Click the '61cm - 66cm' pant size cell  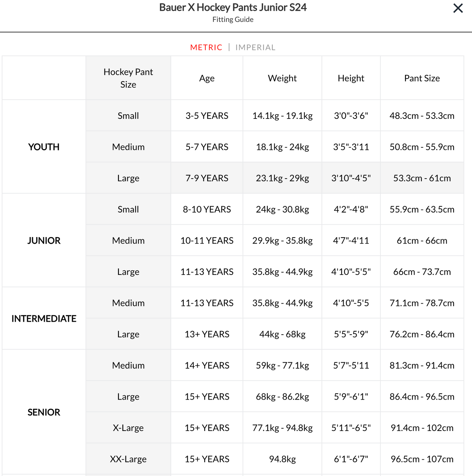[x=422, y=241]
